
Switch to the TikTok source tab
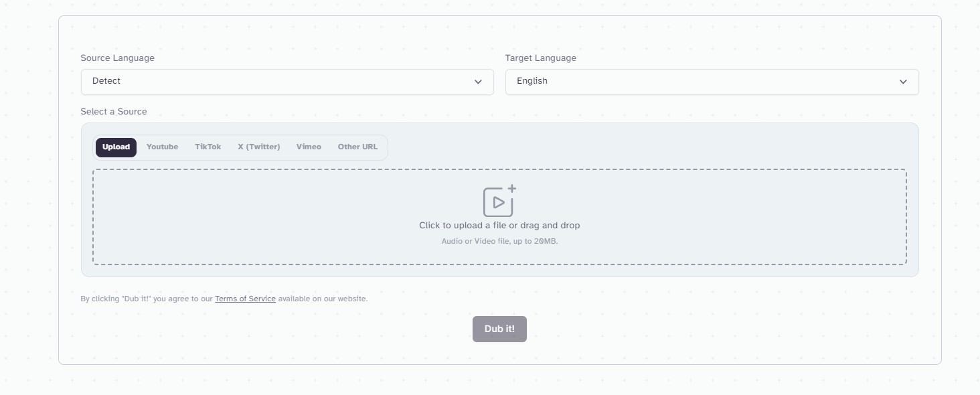(x=208, y=147)
